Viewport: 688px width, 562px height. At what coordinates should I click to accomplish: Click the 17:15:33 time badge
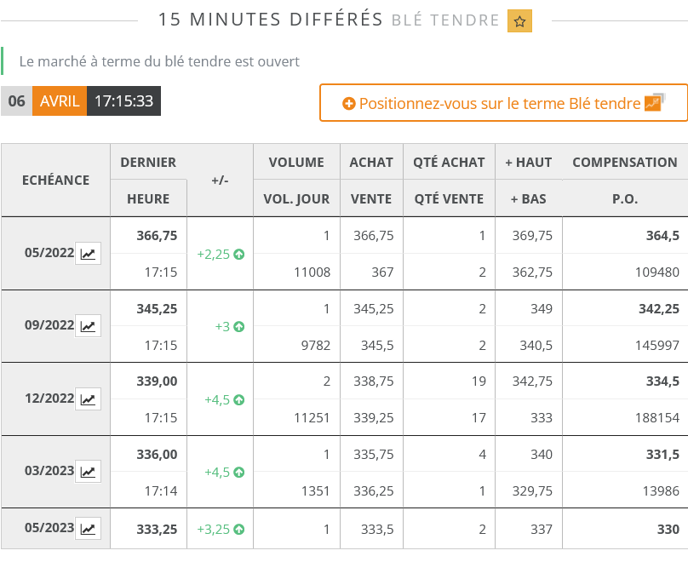124,101
